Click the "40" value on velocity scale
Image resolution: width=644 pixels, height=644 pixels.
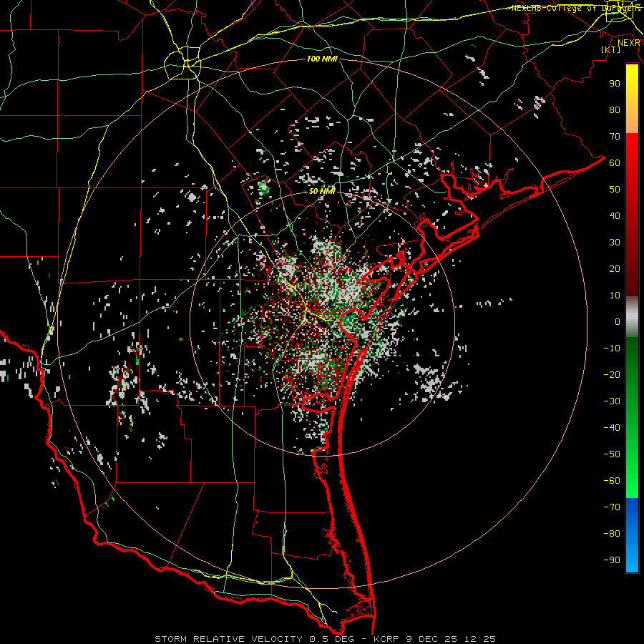[615, 215]
